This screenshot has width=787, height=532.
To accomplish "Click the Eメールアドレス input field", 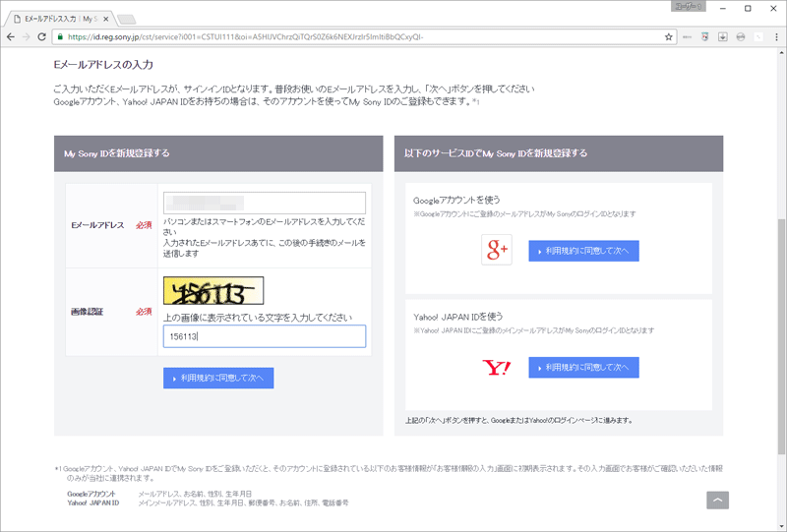I will click(265, 203).
